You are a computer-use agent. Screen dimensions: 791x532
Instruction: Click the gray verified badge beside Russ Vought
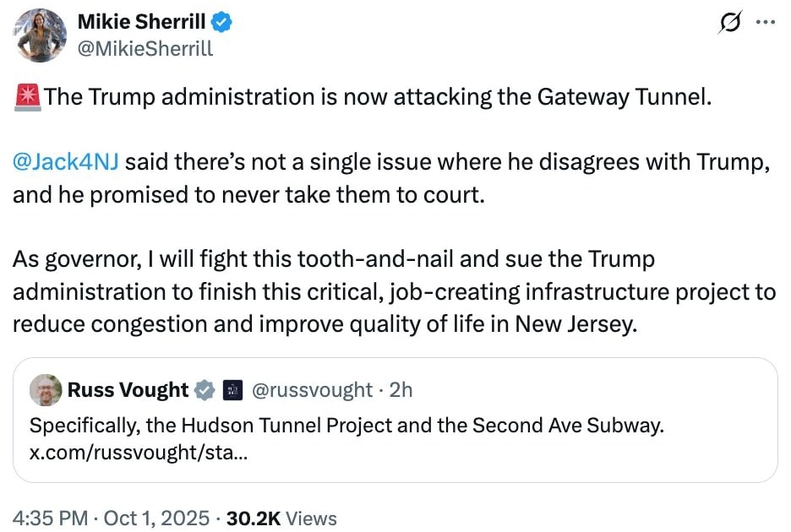205,390
